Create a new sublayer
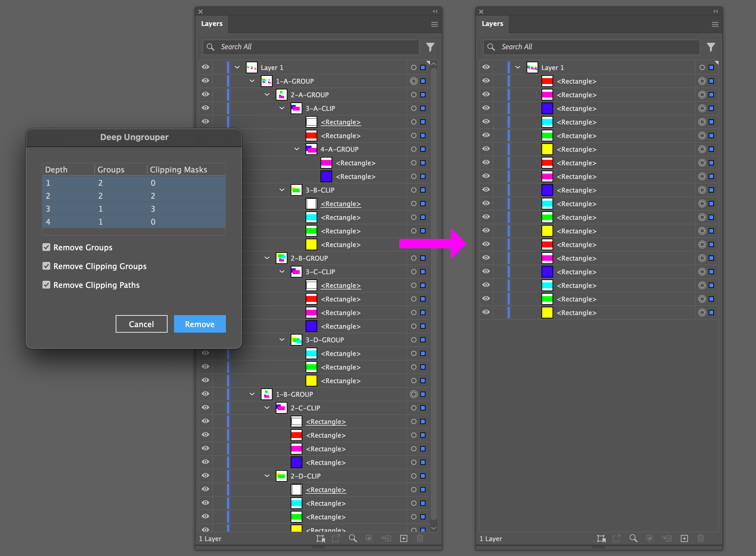 [x=386, y=538]
